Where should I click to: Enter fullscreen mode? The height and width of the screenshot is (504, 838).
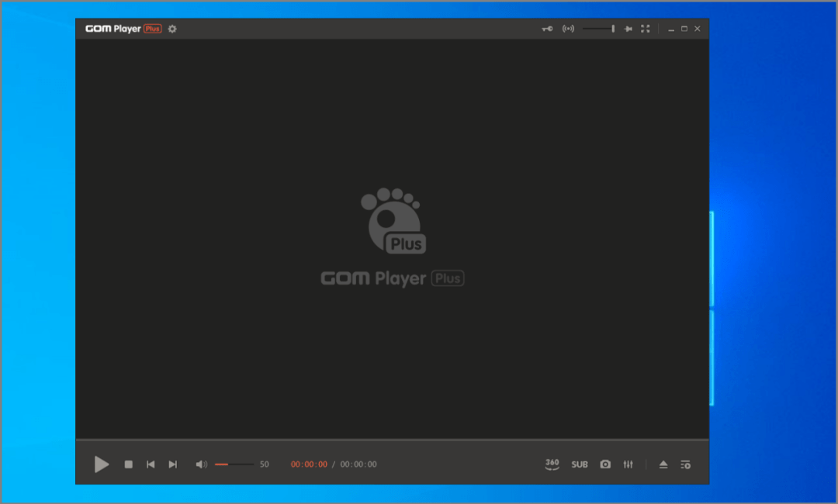coord(645,29)
